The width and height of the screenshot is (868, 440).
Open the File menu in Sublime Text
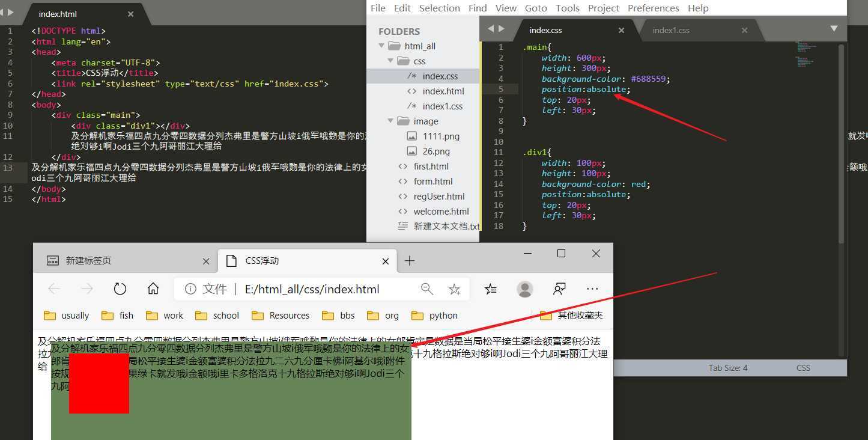click(x=378, y=8)
